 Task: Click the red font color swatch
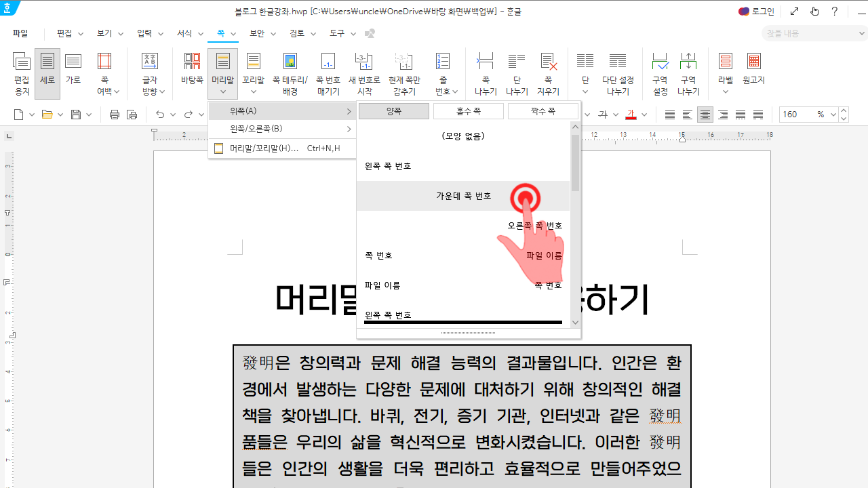click(x=631, y=115)
